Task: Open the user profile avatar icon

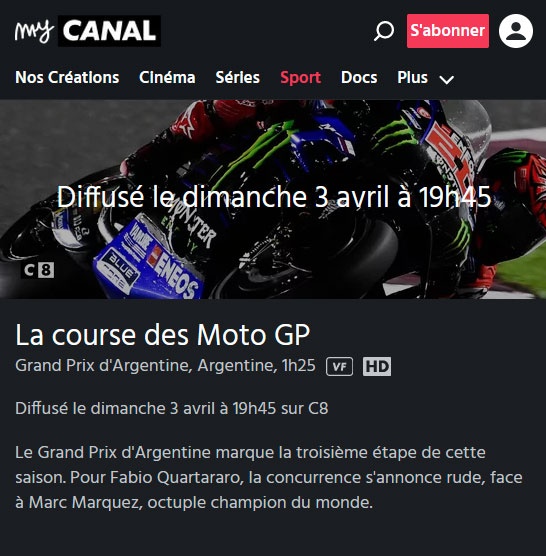Action: click(x=516, y=31)
